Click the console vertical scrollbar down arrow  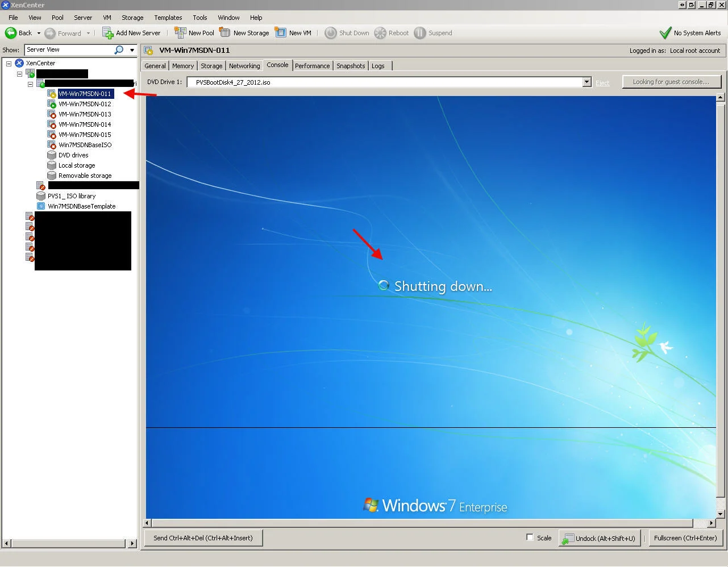coord(720,514)
